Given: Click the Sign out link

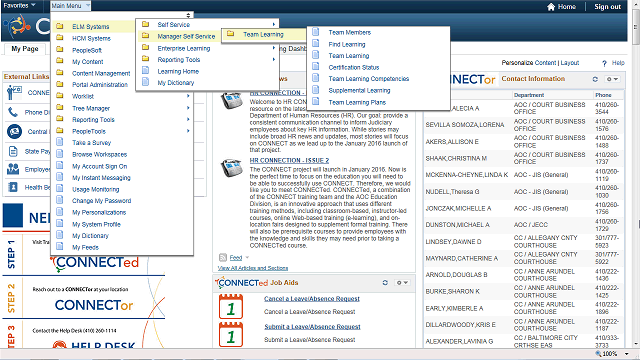Looking at the screenshot, I should click(x=607, y=7).
